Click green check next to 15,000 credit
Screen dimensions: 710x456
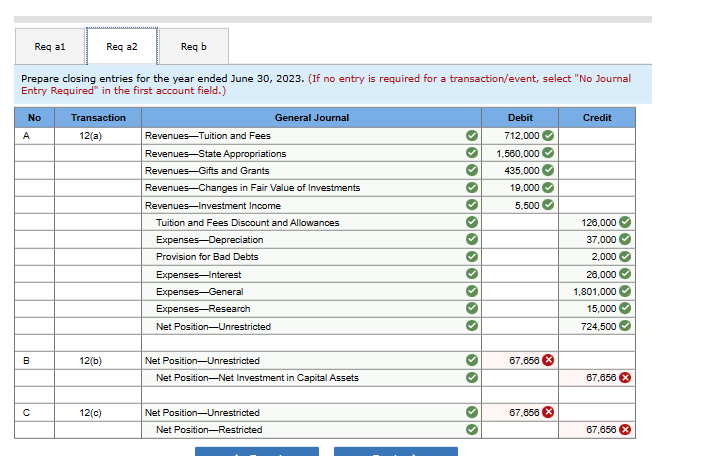point(625,308)
